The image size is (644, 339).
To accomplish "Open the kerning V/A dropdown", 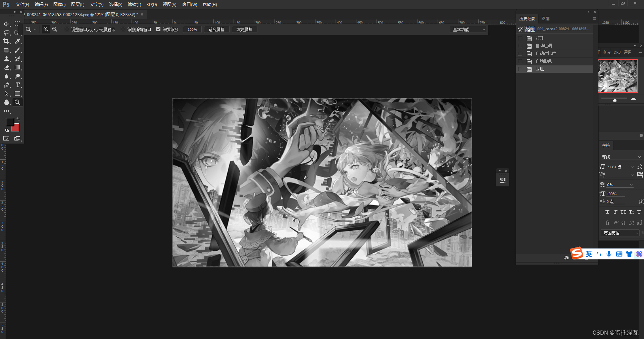I will pyautogui.click(x=633, y=175).
